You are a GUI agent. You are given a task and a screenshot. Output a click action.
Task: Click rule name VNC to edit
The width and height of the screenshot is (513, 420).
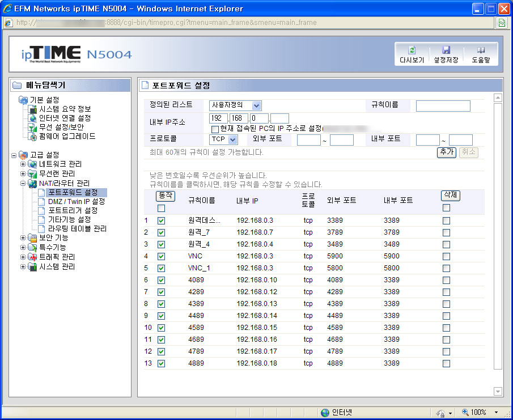[x=196, y=256]
